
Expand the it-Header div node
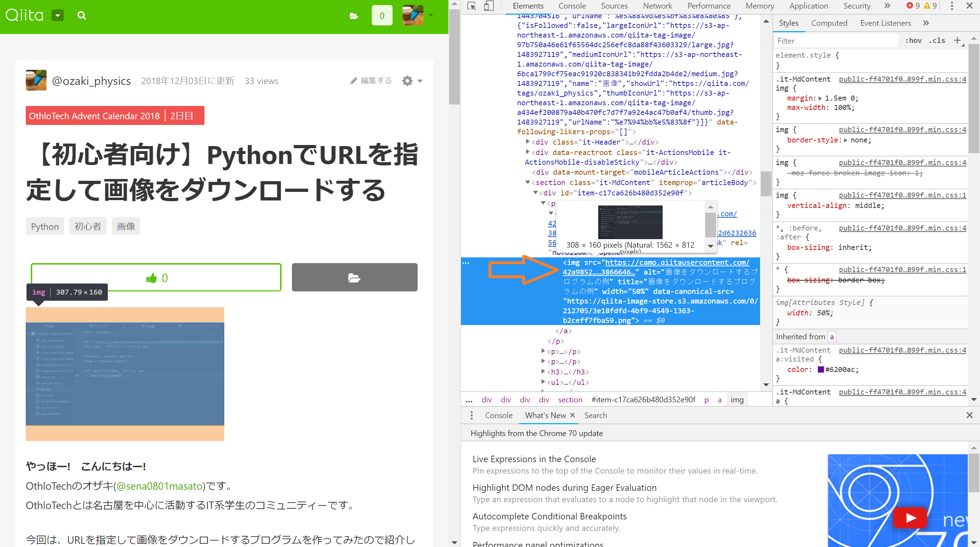[x=527, y=142]
